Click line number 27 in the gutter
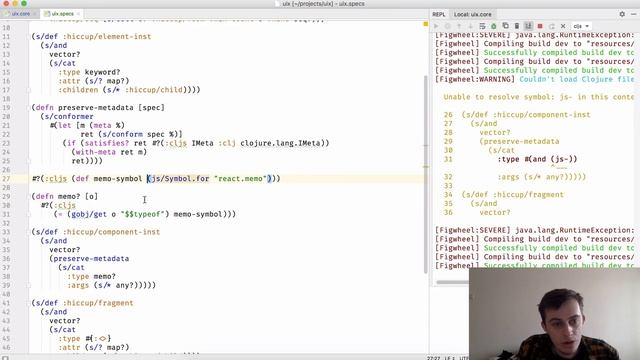 (x=6, y=179)
